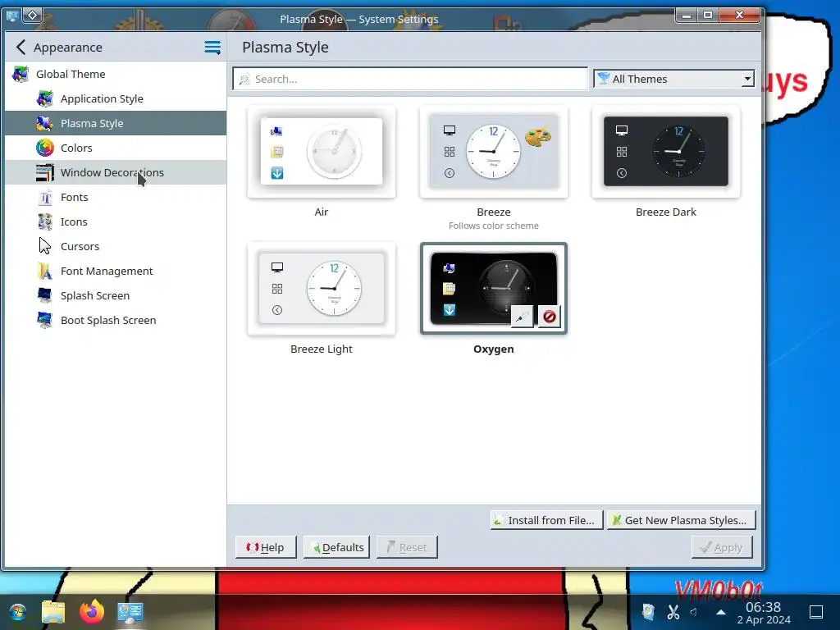Image resolution: width=840 pixels, height=630 pixels.
Task: Click the Application Style icon
Action: point(45,98)
